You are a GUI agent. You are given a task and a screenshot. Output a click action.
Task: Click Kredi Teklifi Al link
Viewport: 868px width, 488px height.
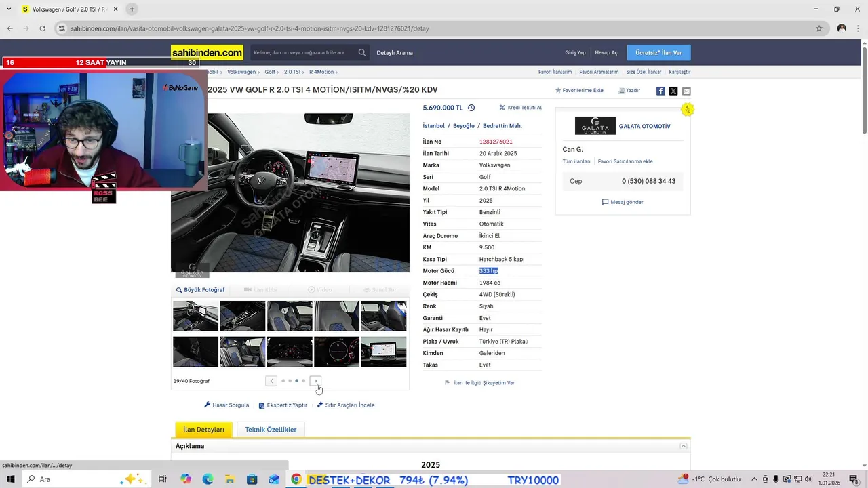point(520,108)
